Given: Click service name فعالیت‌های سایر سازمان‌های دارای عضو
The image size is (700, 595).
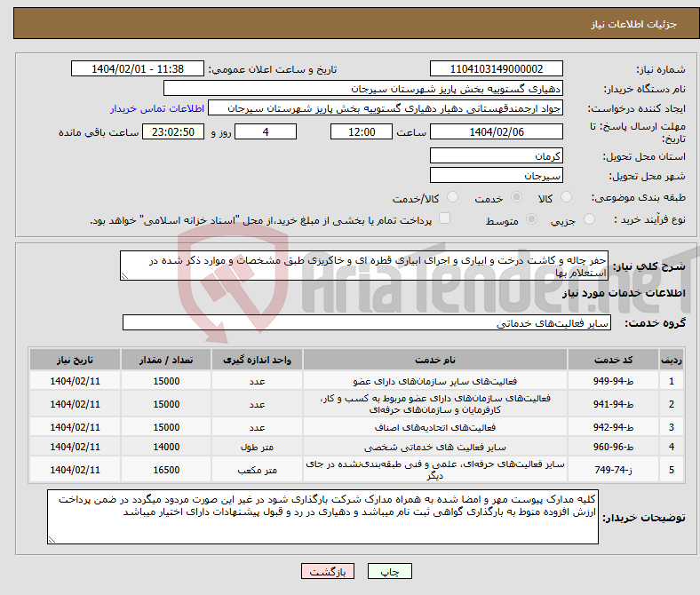Looking at the screenshot, I should click(x=435, y=381).
